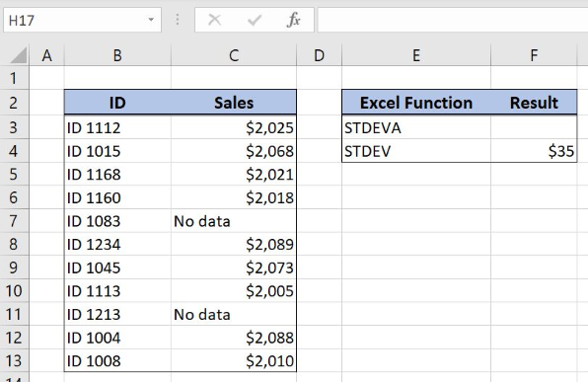Click the empty STDEVA result cell F3
Screen dimensions: 588x382
click(x=534, y=127)
